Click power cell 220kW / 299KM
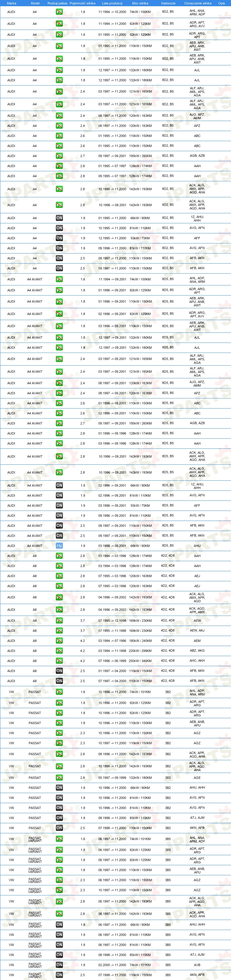This screenshot has width=231, height=980. click(x=140, y=651)
